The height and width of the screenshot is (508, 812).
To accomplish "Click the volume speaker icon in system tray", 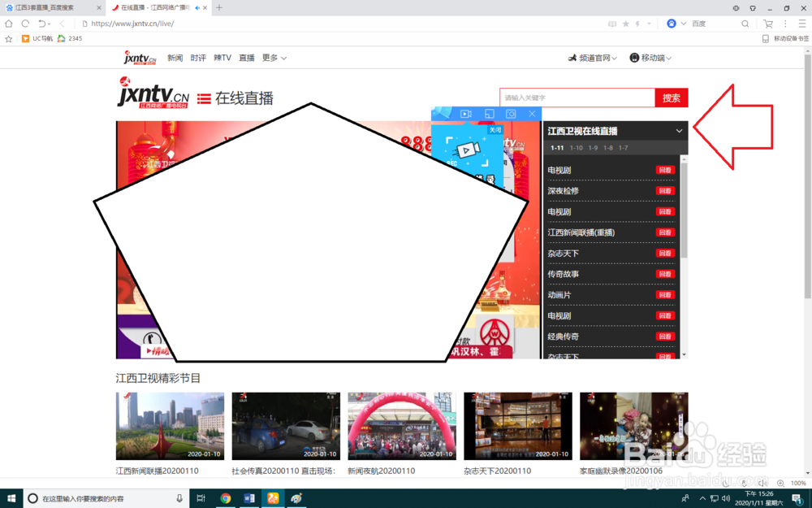I will pyautogui.click(x=725, y=498).
